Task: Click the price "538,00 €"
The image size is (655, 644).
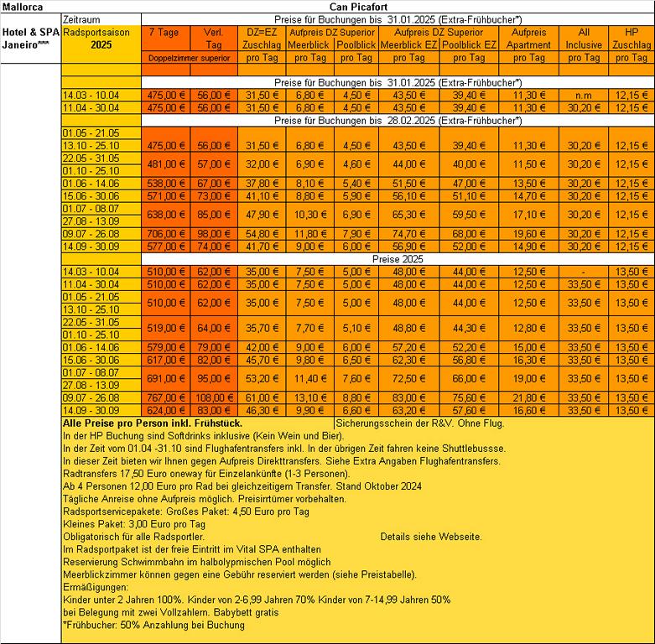Action: click(x=166, y=184)
